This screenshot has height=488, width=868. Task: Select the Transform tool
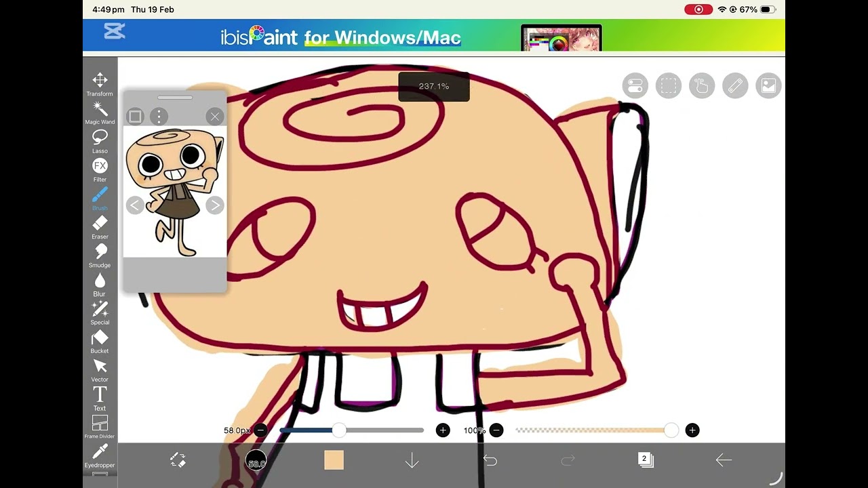click(x=100, y=84)
